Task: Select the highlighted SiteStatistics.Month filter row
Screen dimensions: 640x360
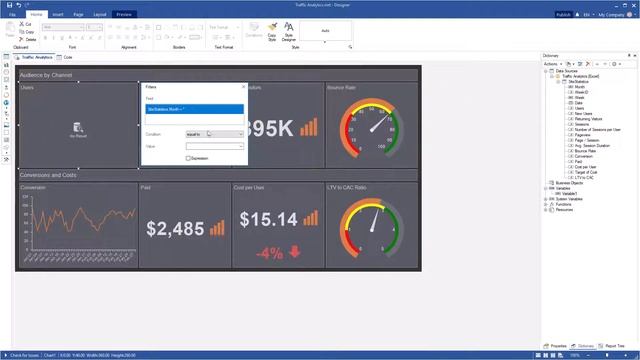Action: coord(195,109)
